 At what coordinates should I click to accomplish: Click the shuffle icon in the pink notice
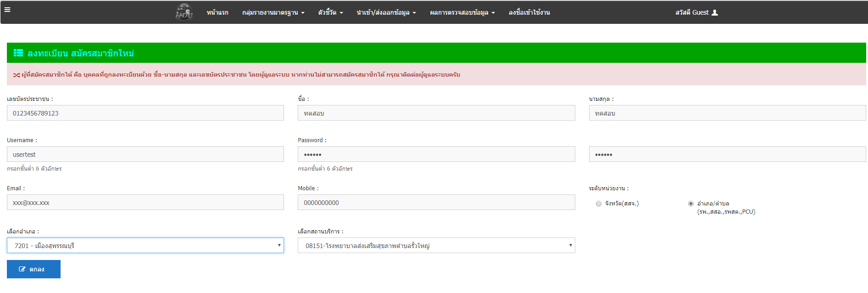tap(16, 75)
